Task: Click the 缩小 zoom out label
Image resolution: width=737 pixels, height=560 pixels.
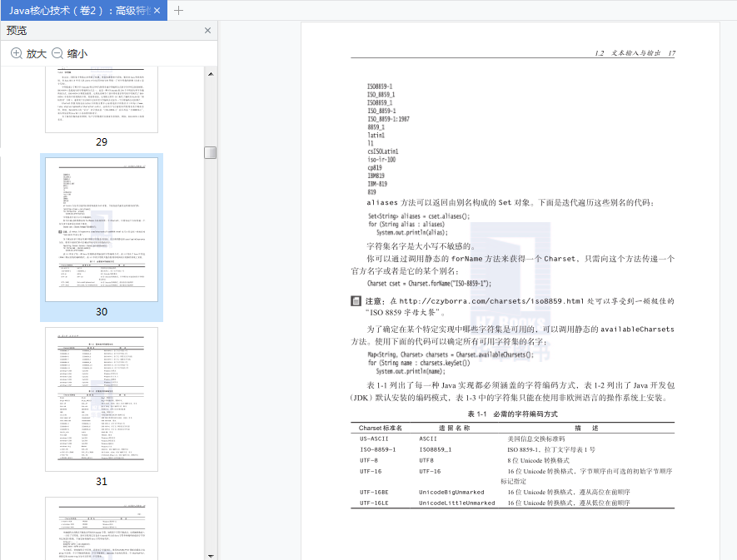Action: [77, 53]
